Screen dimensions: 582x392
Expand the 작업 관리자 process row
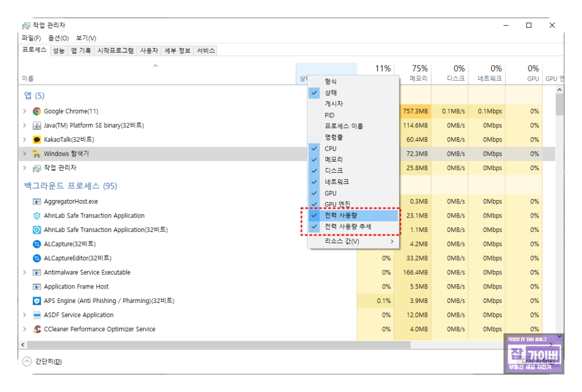(25, 168)
